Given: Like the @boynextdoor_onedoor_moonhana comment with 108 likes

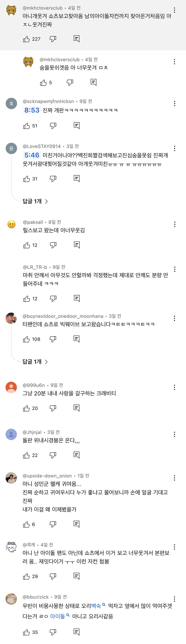Looking at the screenshot, I should click(26, 339).
